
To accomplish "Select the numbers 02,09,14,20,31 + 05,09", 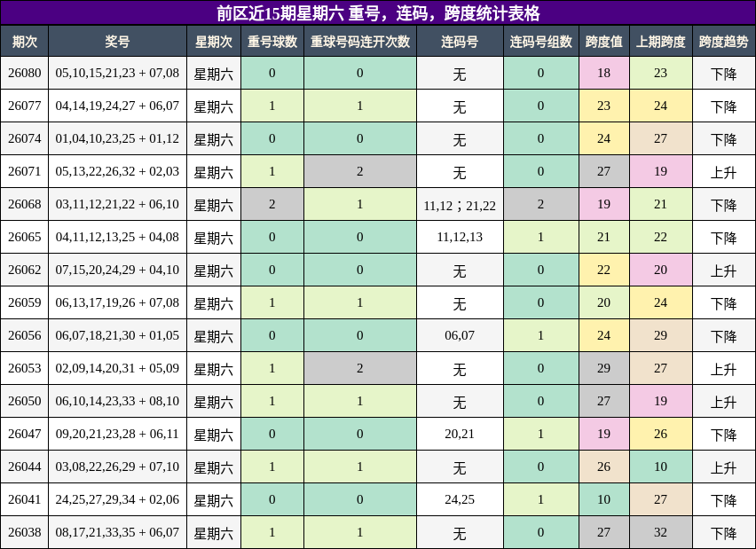I will click(117, 368).
